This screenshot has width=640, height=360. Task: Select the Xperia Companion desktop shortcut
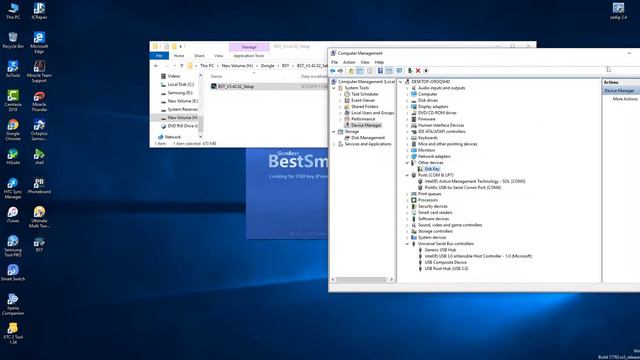click(13, 304)
